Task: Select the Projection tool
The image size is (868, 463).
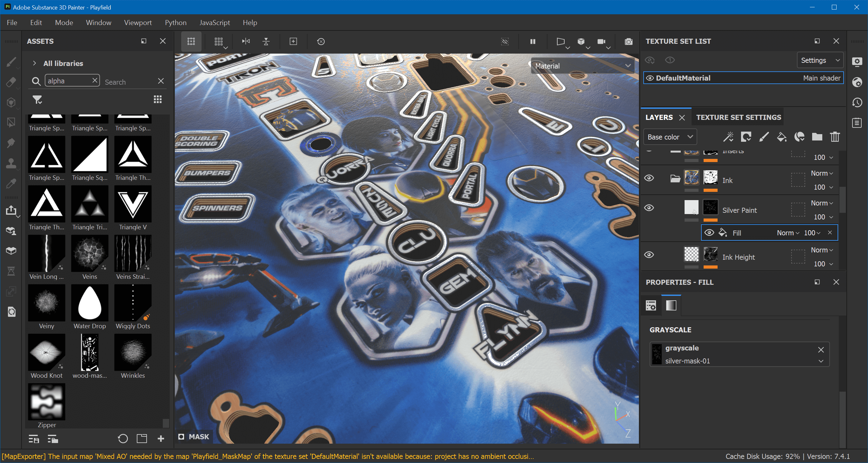Action: 11,102
